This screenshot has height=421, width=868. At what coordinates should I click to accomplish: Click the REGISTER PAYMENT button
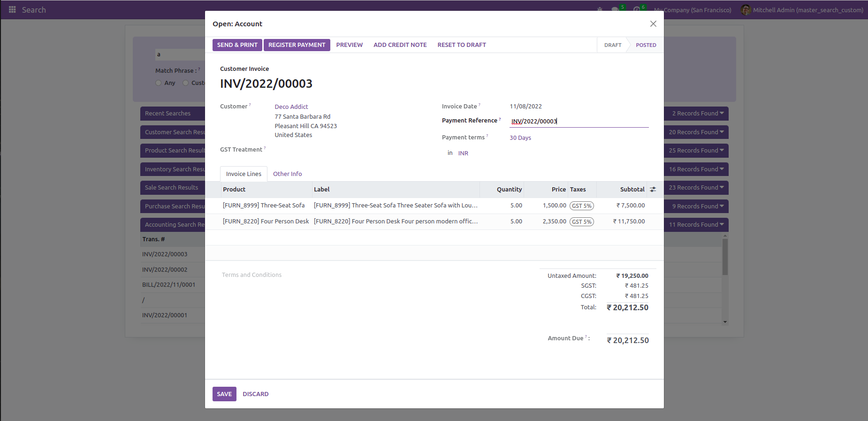point(297,45)
